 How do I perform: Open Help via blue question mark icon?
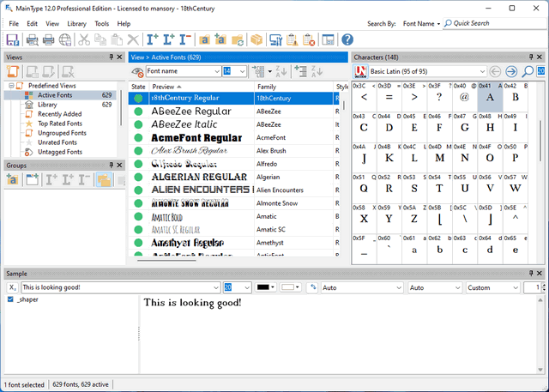[347, 39]
